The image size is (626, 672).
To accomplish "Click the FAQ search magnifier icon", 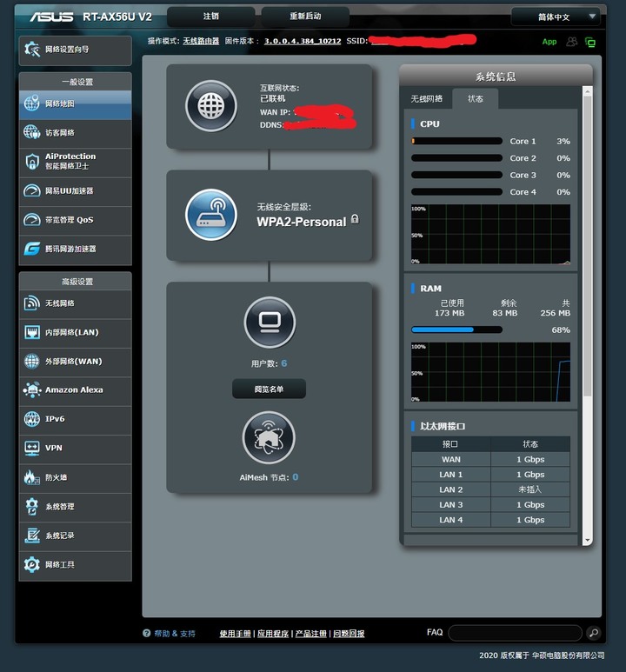I will [x=594, y=633].
